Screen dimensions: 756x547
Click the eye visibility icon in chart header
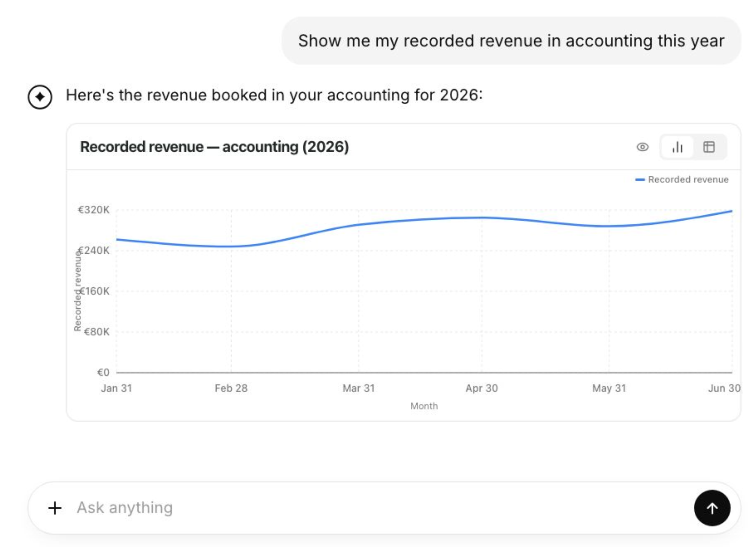point(642,147)
